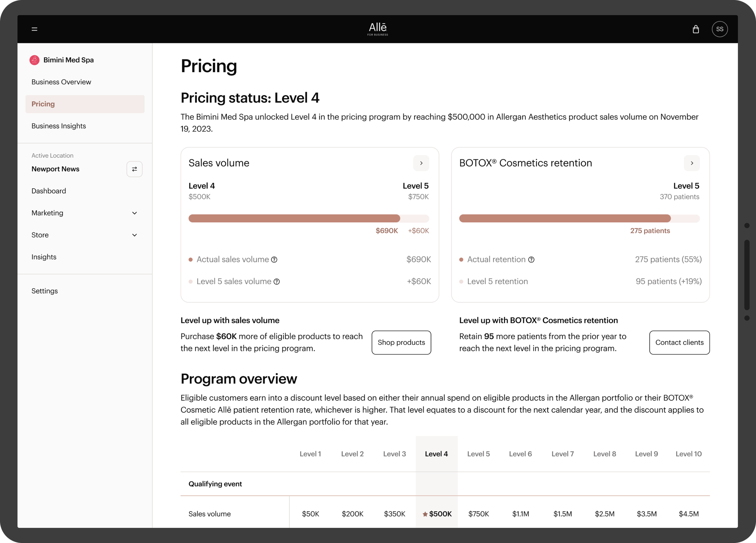The width and height of the screenshot is (756, 543).
Task: Go to Business Overview
Action: pyautogui.click(x=61, y=82)
